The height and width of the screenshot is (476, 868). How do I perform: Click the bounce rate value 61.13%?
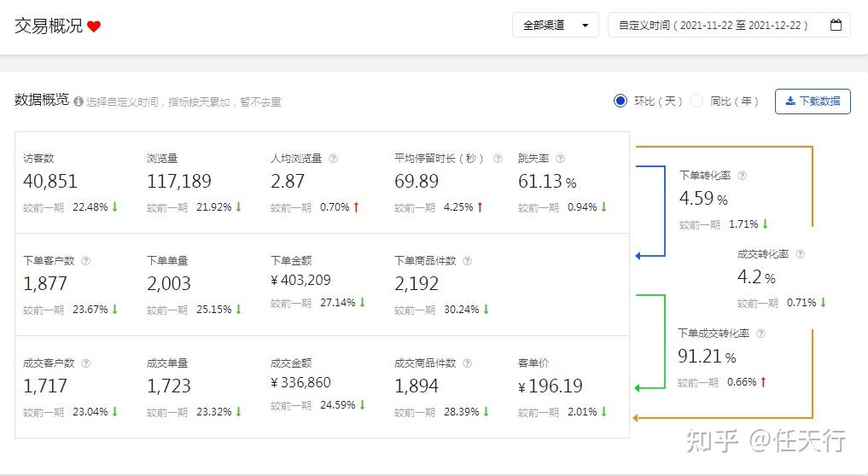pyautogui.click(x=547, y=181)
